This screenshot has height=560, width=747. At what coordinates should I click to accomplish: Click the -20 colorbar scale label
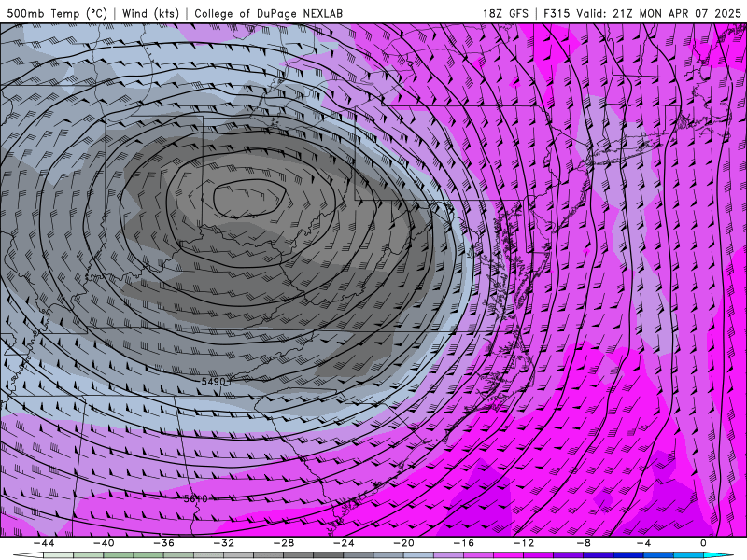[x=403, y=543]
